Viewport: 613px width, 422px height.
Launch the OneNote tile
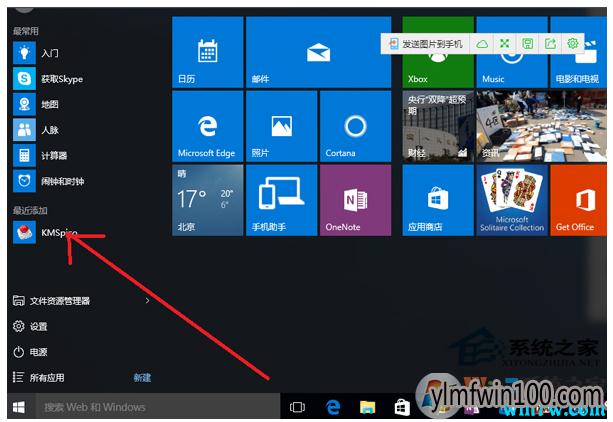point(355,200)
